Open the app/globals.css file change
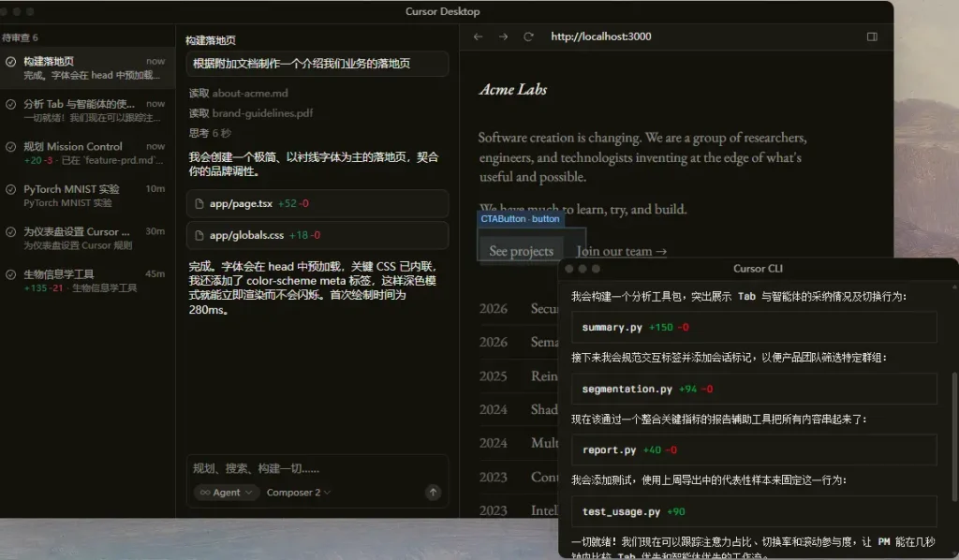 (317, 235)
